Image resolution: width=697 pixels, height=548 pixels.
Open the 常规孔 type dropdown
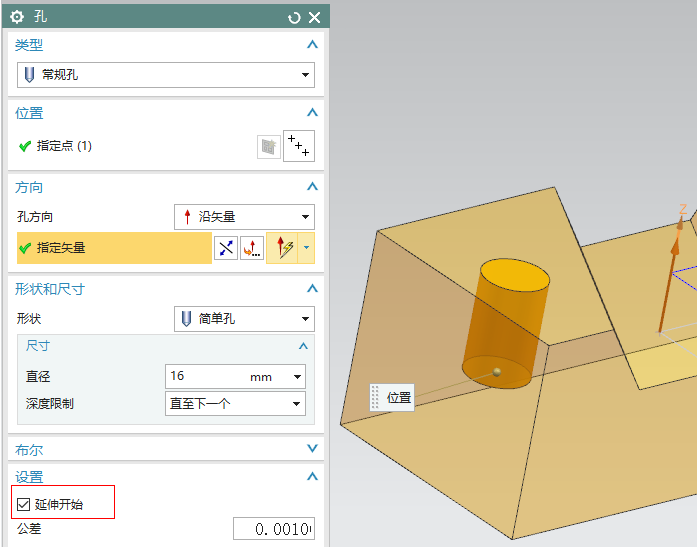coord(166,75)
